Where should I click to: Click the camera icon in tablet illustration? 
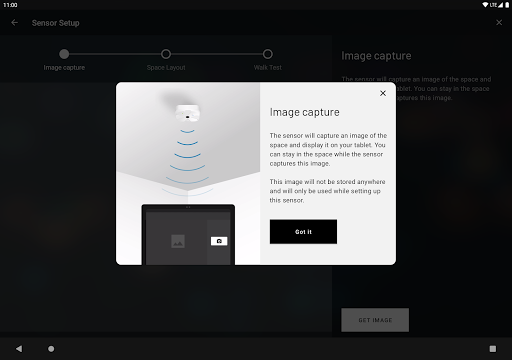point(219,241)
